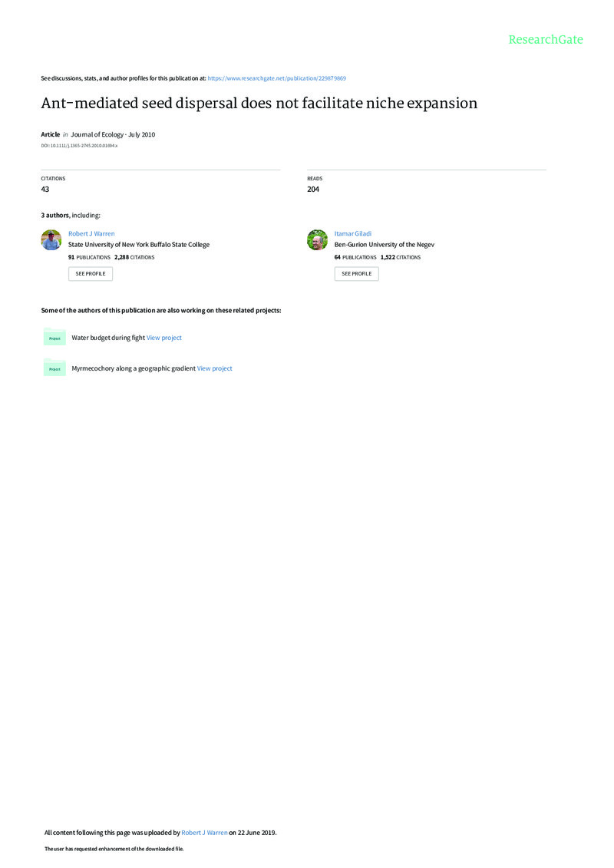Viewport: 614px width, 868px height.
Task: Click Itamar Giladi's profile photo
Action: click(317, 240)
